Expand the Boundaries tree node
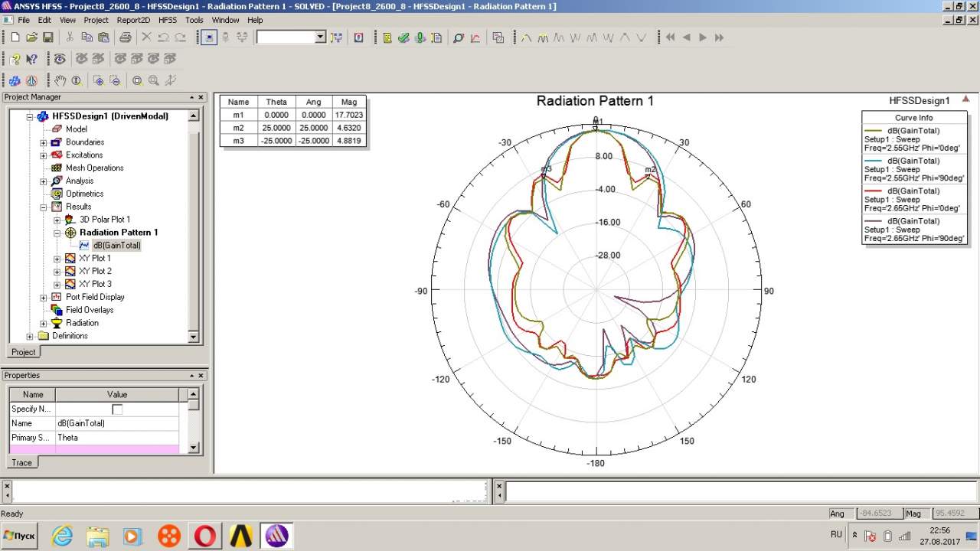Image resolution: width=980 pixels, height=551 pixels. click(44, 142)
